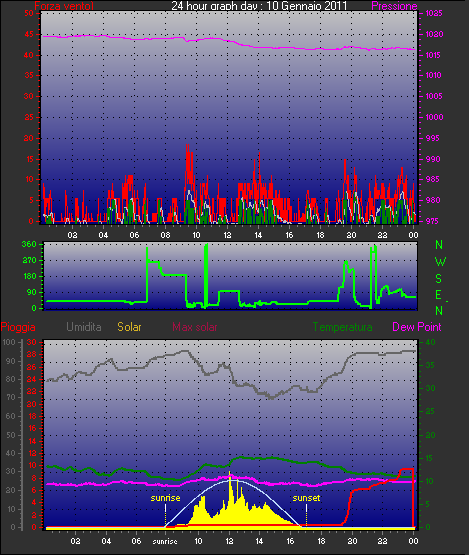Click the 1000 pressure axis value
Viewport: 469px width, 555px height.
tap(434, 117)
